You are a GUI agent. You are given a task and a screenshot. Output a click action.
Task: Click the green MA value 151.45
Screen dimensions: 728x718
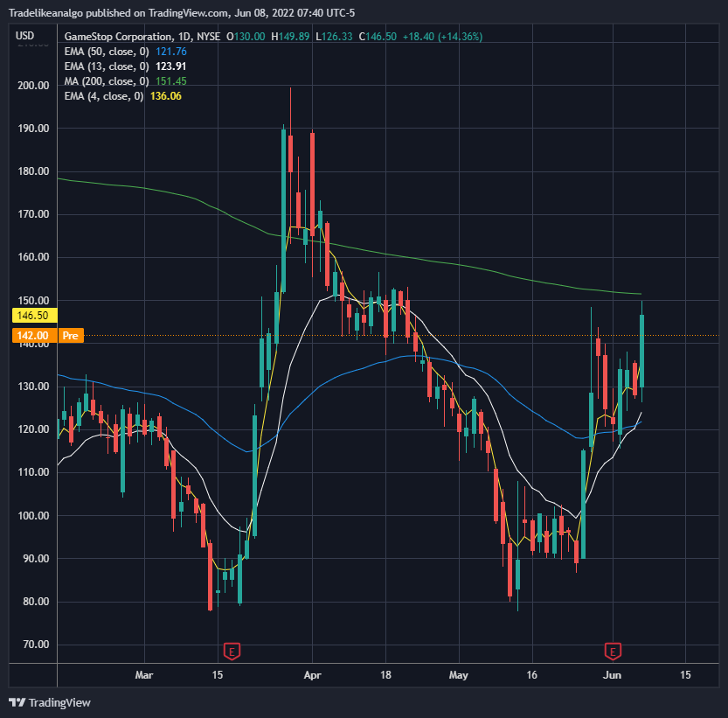point(171,81)
